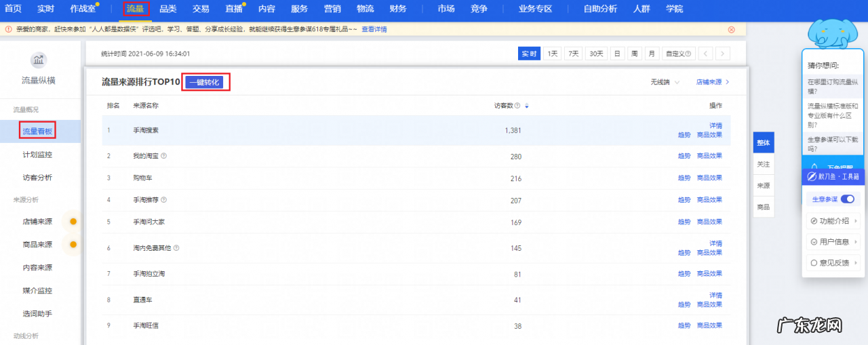The width and height of the screenshot is (868, 345).
Task: Select the 周 time granularity
Action: click(634, 54)
